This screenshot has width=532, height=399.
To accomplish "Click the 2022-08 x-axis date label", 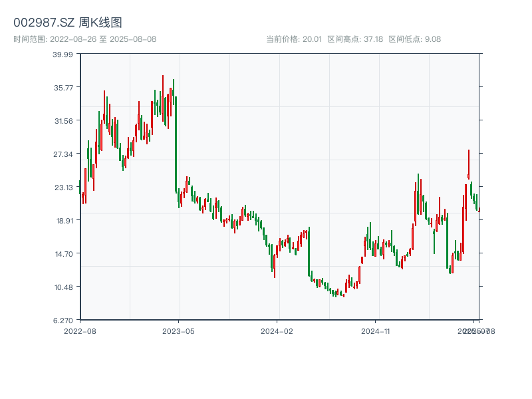I will tap(80, 331).
